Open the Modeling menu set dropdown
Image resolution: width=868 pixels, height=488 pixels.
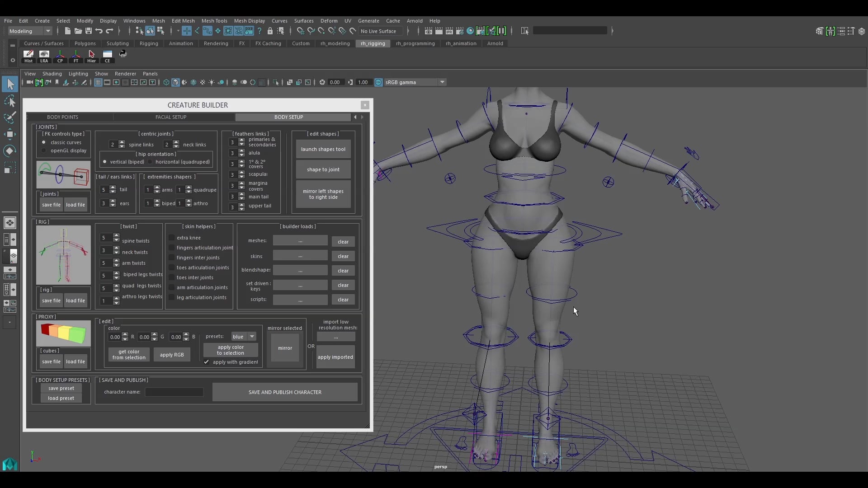[30, 31]
